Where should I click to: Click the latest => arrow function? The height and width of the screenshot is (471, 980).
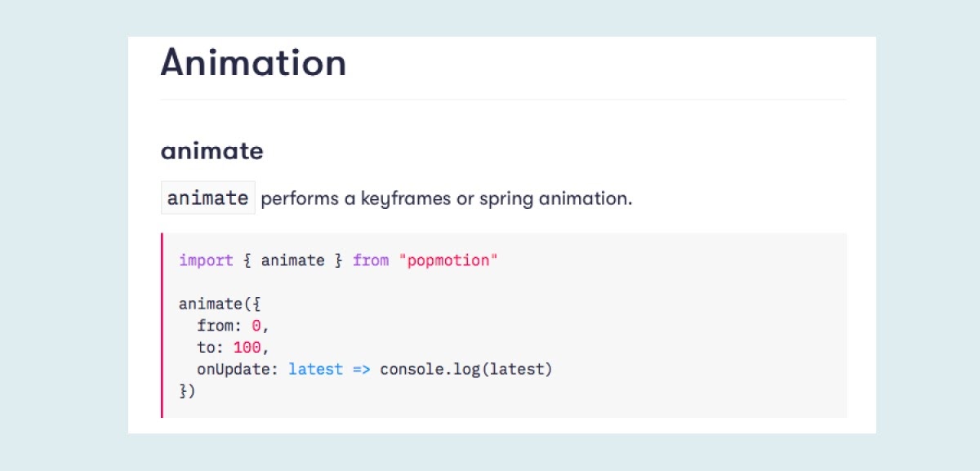[329, 370]
